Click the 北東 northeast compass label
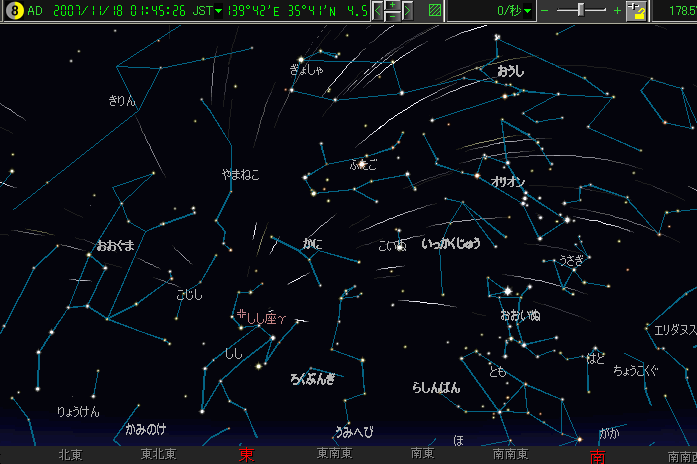The image size is (697, 464). 70,455
